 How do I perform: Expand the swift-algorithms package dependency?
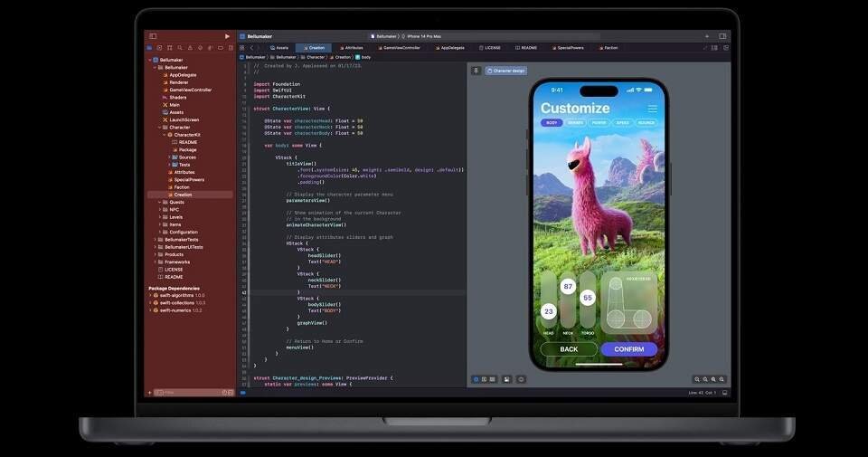[150, 295]
